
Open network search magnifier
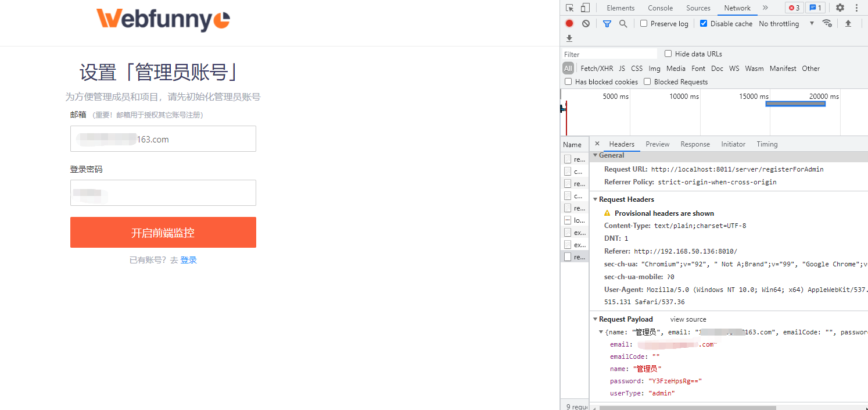point(623,24)
